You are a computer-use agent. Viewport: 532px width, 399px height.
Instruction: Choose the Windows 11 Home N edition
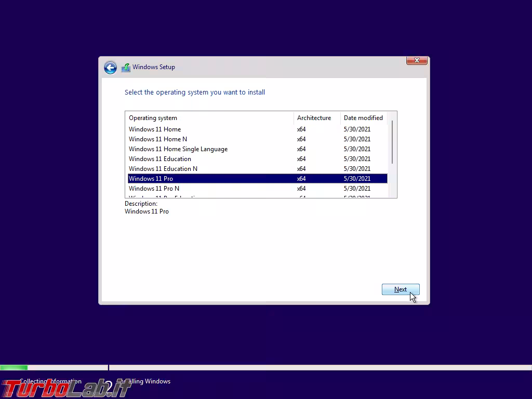coord(158,139)
